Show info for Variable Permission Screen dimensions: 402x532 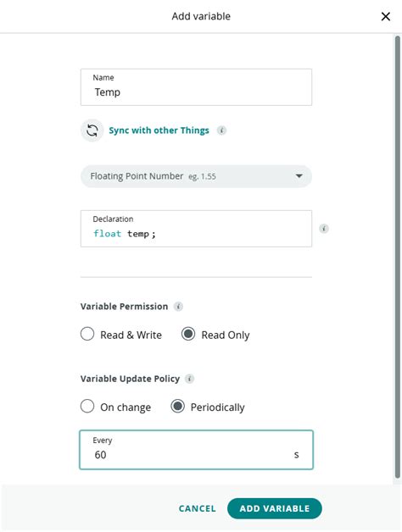click(178, 307)
